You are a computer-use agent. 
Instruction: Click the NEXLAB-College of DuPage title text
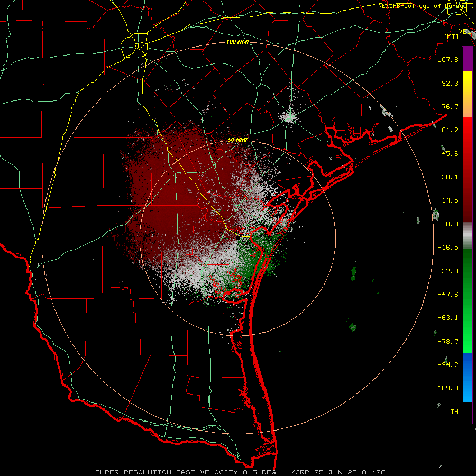(x=425, y=6)
